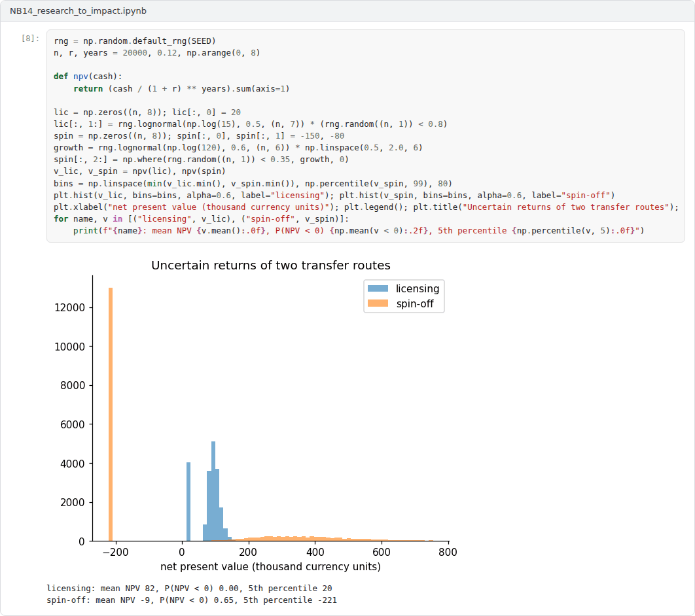Screen dimensions: 695x616
Task: Click the 'spin-off' label in the chart legend
Action: (415, 304)
